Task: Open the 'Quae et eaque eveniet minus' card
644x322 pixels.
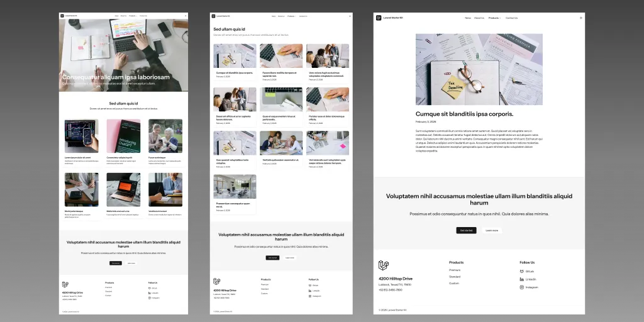Action: pyautogui.click(x=281, y=106)
